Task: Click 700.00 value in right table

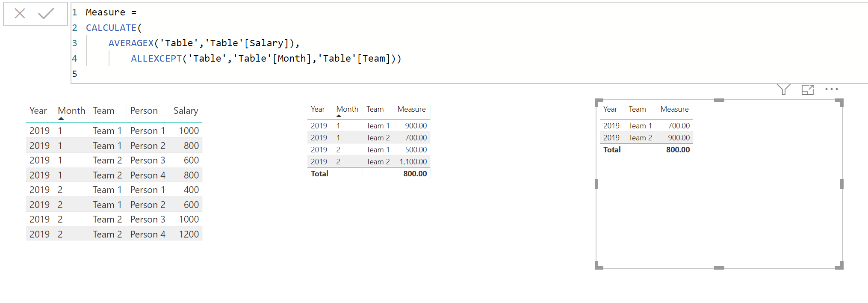Action: (x=679, y=126)
